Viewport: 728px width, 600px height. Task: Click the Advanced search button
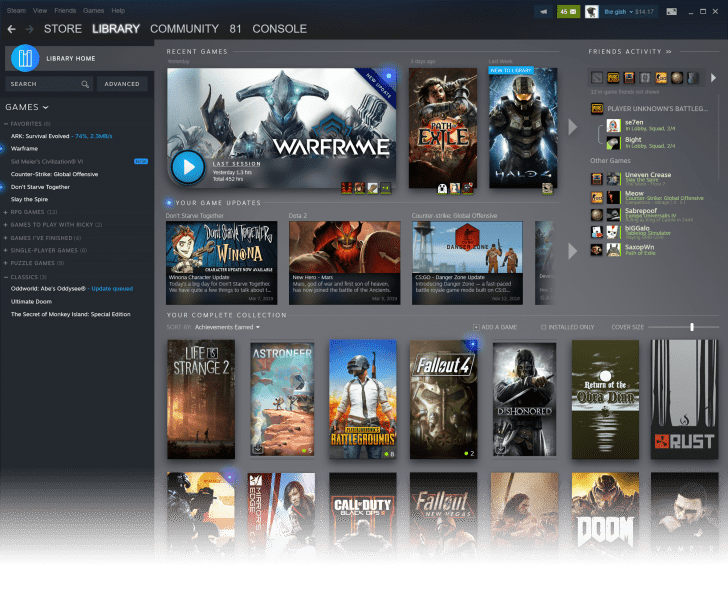tap(122, 84)
